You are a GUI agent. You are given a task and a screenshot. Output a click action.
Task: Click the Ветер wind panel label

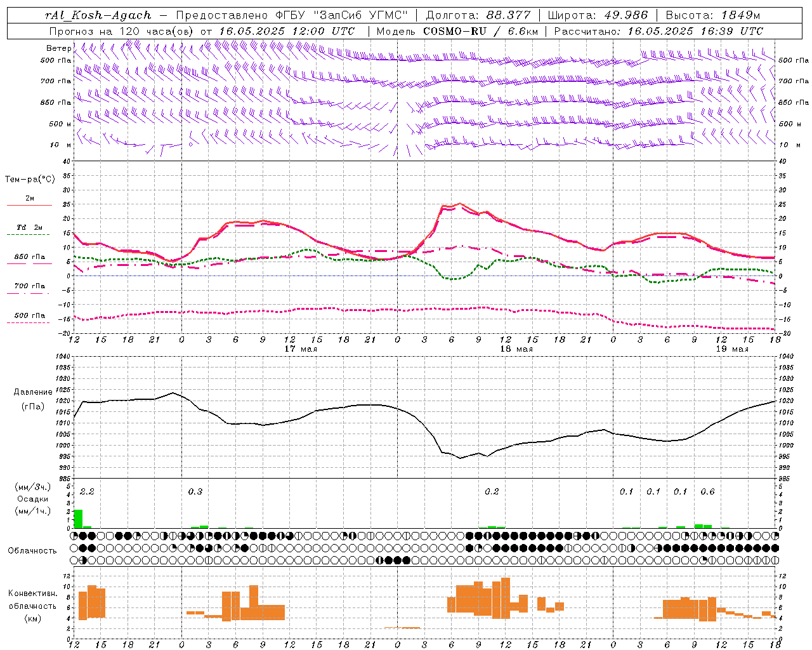[59, 48]
